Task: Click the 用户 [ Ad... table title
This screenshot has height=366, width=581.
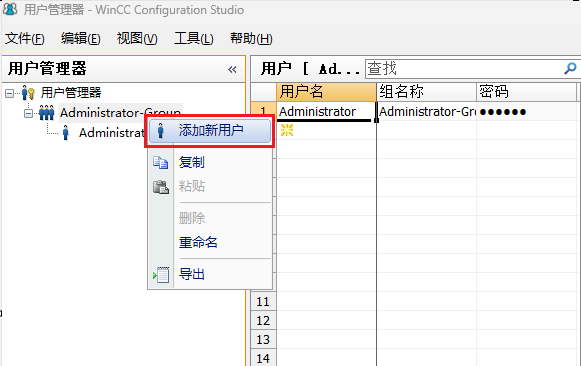Action: click(310, 69)
